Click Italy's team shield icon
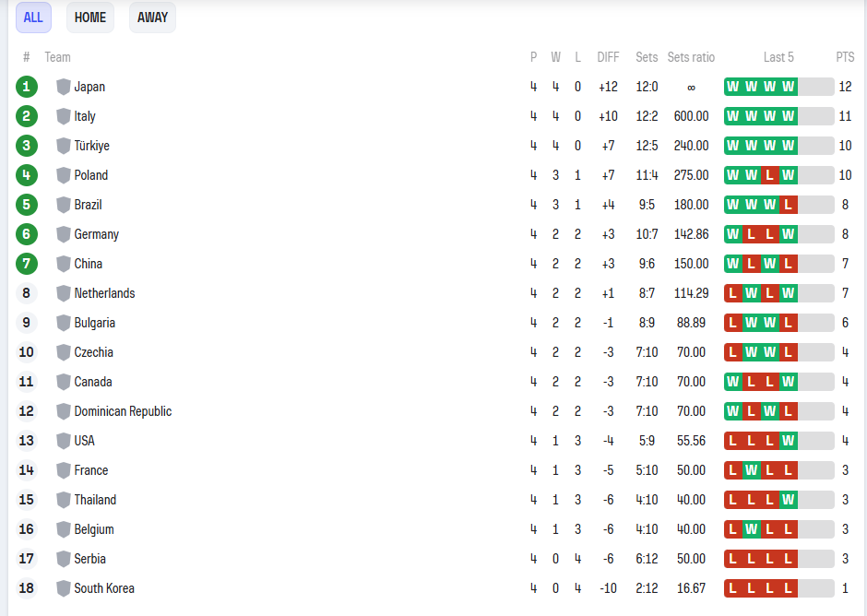Image resolution: width=867 pixels, height=616 pixels. point(64,116)
